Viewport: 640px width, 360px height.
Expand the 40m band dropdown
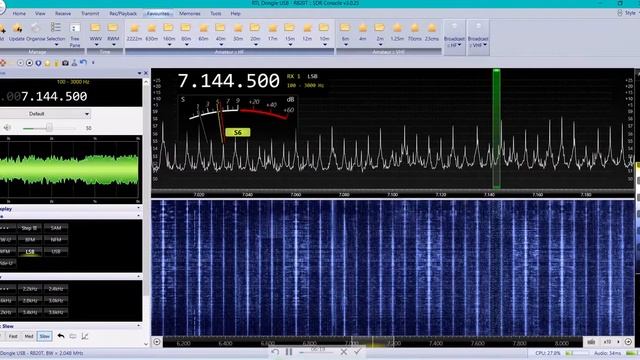pyautogui.click(x=221, y=44)
